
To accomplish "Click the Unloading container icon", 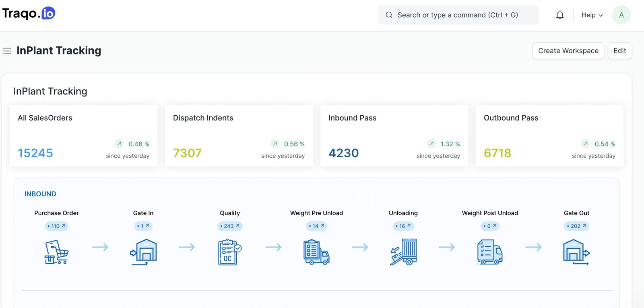I will click(403, 252).
